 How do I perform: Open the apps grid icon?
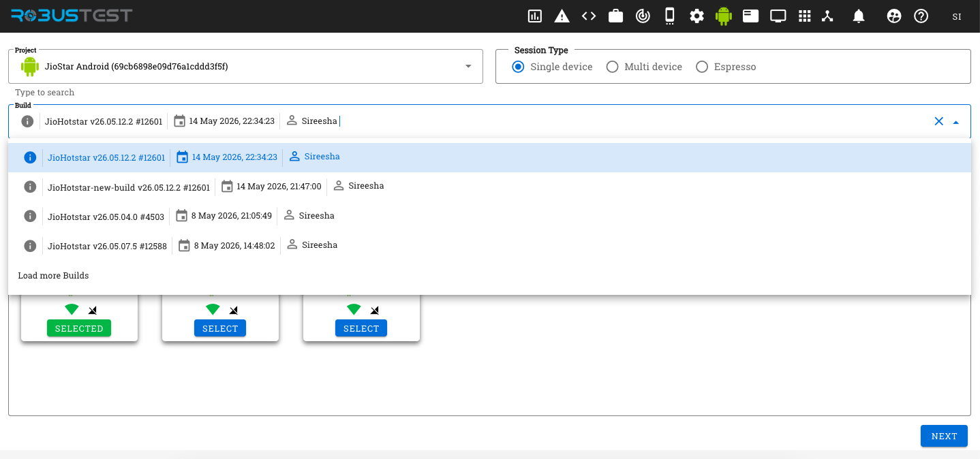click(x=805, y=16)
